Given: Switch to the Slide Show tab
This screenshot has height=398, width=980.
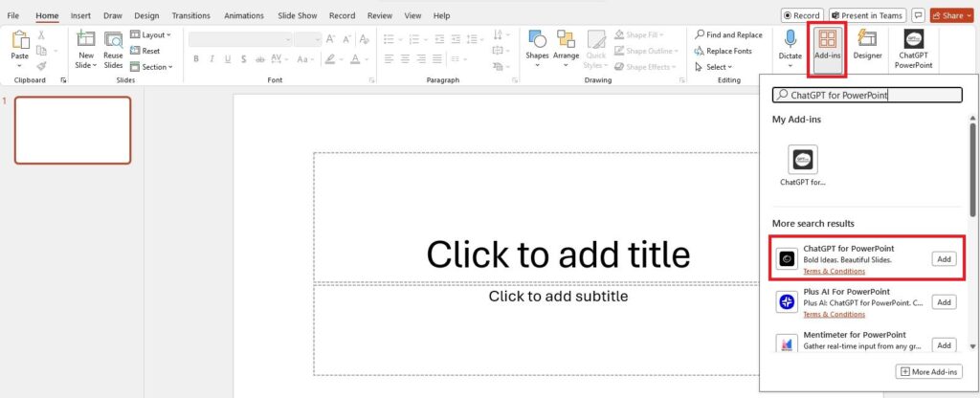Looking at the screenshot, I should [x=298, y=15].
